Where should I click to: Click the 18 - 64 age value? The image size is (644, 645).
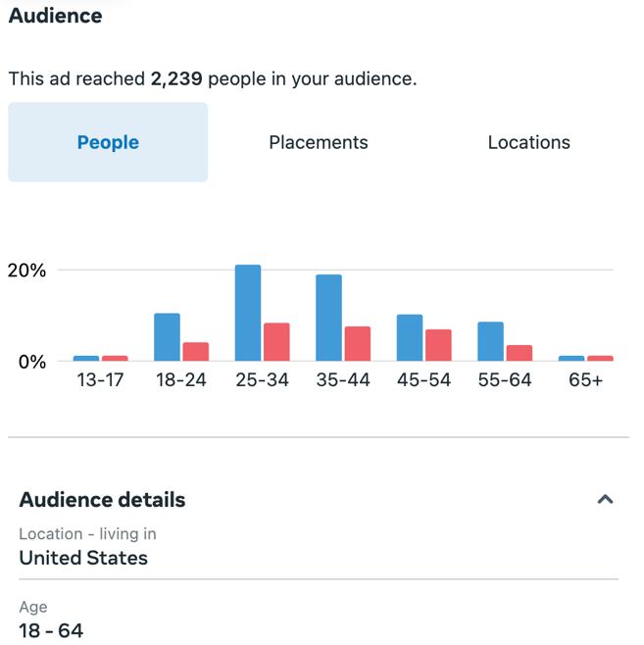click(x=51, y=630)
